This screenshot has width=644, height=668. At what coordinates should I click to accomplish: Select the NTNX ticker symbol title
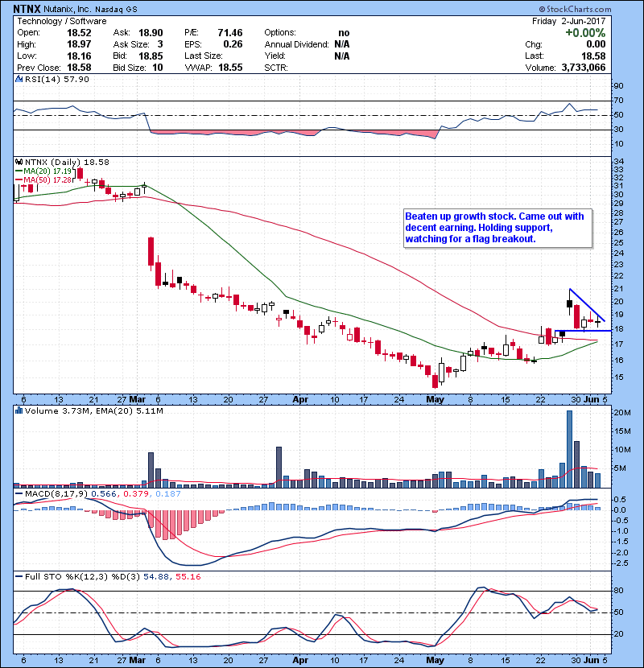point(27,9)
